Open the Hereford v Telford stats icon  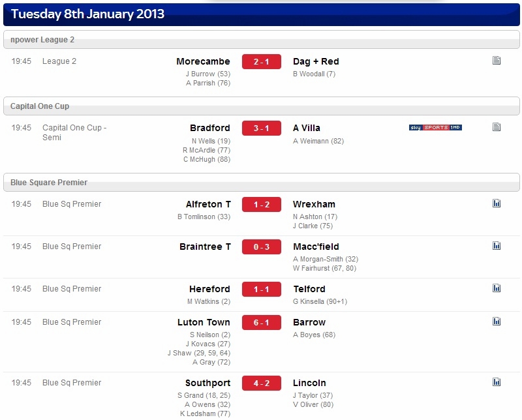point(497,288)
